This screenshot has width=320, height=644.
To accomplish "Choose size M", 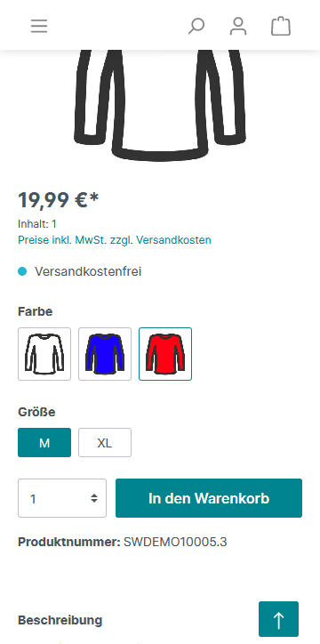I will coord(44,442).
